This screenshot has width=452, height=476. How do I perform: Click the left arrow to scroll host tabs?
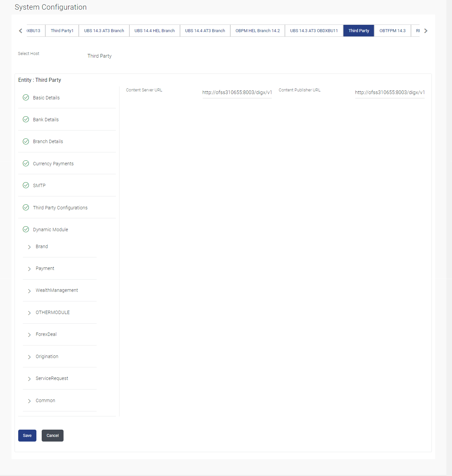click(20, 30)
